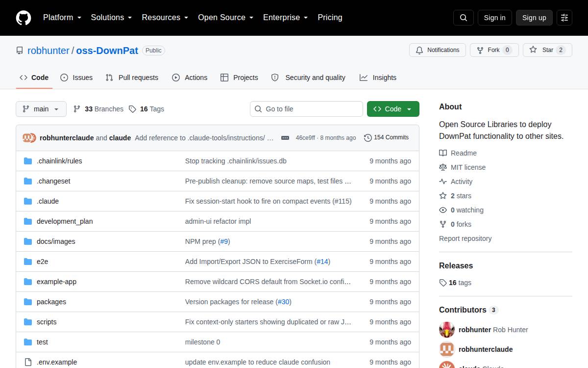
Task: Open the example-app folder
Action: tap(56, 282)
